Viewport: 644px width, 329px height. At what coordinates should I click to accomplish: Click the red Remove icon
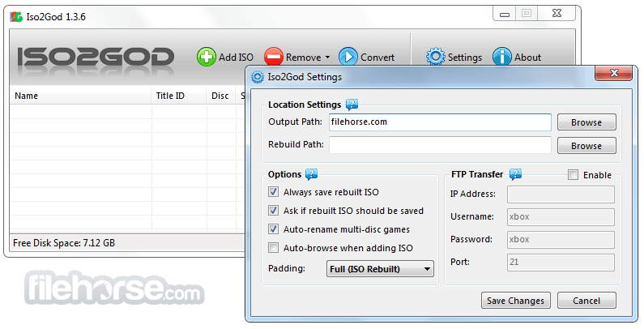click(x=274, y=57)
